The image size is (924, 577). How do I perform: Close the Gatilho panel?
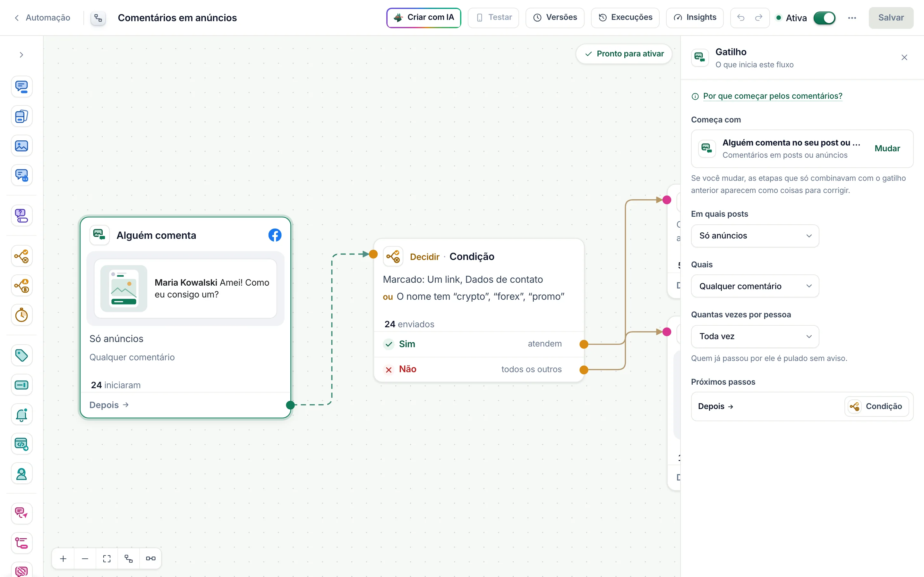pyautogui.click(x=904, y=58)
